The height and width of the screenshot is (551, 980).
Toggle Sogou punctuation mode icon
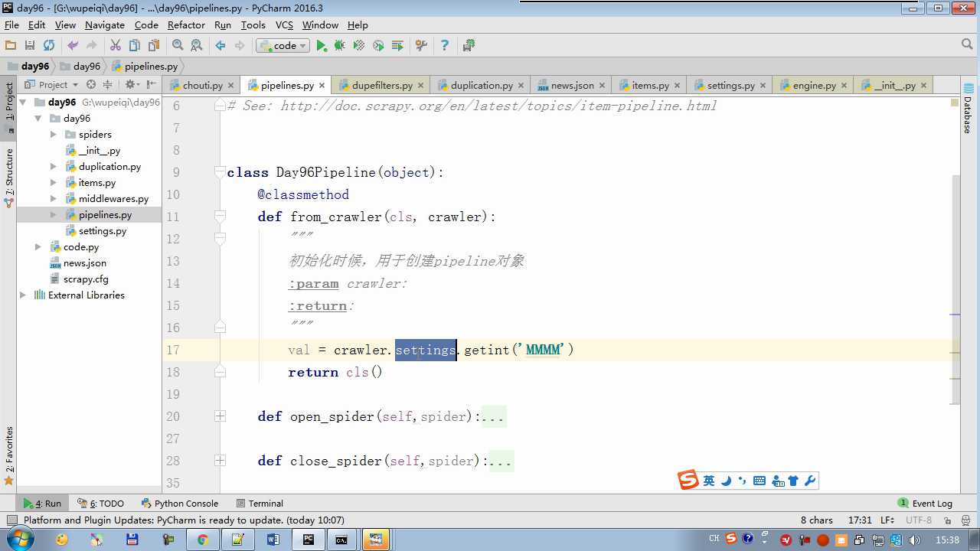pos(742,481)
